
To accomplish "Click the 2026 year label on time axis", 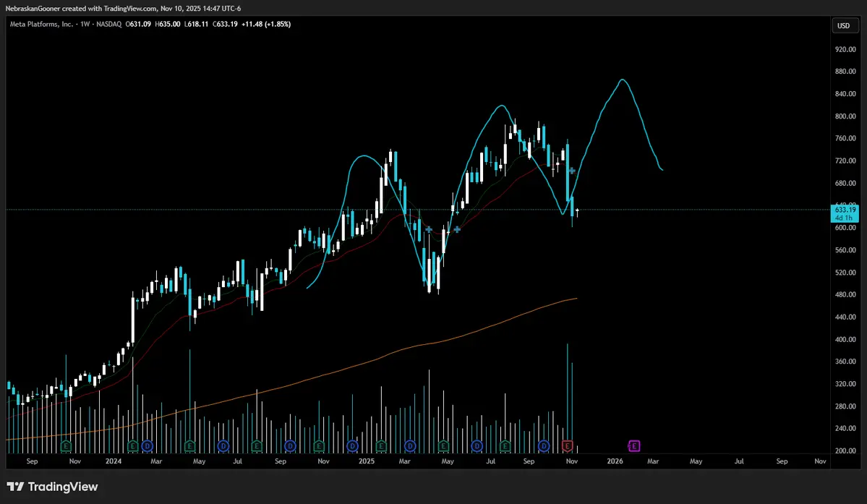I will (x=615, y=461).
